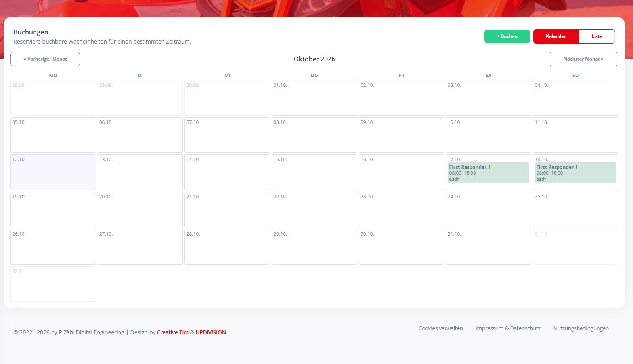Viewport: 633px width, 364px height.
Task: Go to Vorheriger Monat
Action: pyautogui.click(x=45, y=59)
